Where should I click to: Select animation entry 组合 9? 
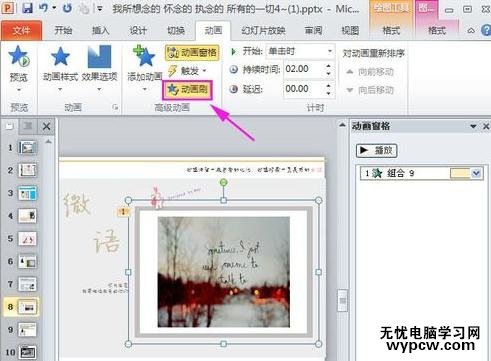coord(421,173)
